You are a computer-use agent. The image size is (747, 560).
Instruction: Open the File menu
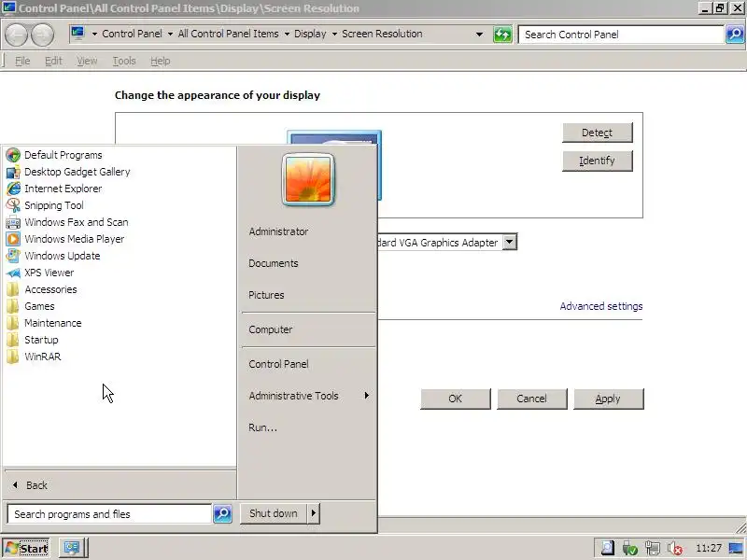[x=22, y=61]
